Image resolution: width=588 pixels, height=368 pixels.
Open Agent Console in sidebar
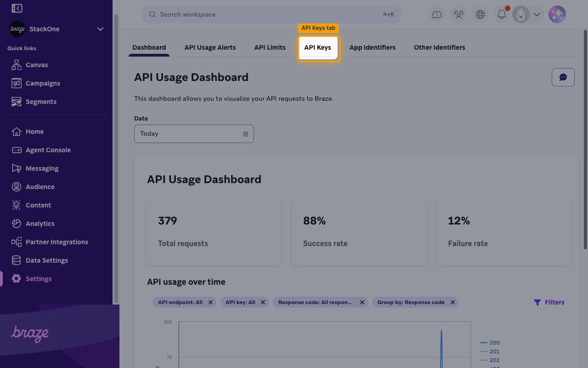point(48,150)
